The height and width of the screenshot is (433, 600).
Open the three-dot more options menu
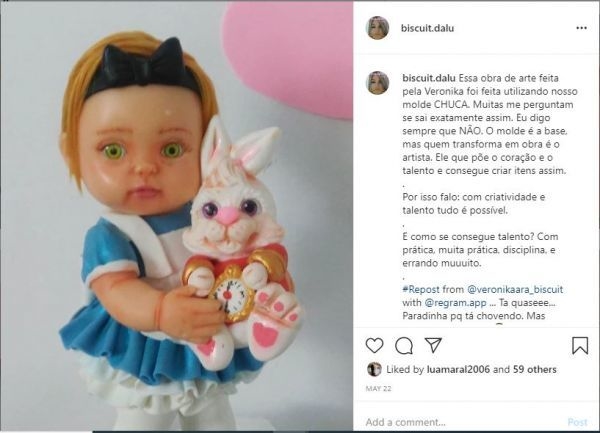[x=581, y=28]
